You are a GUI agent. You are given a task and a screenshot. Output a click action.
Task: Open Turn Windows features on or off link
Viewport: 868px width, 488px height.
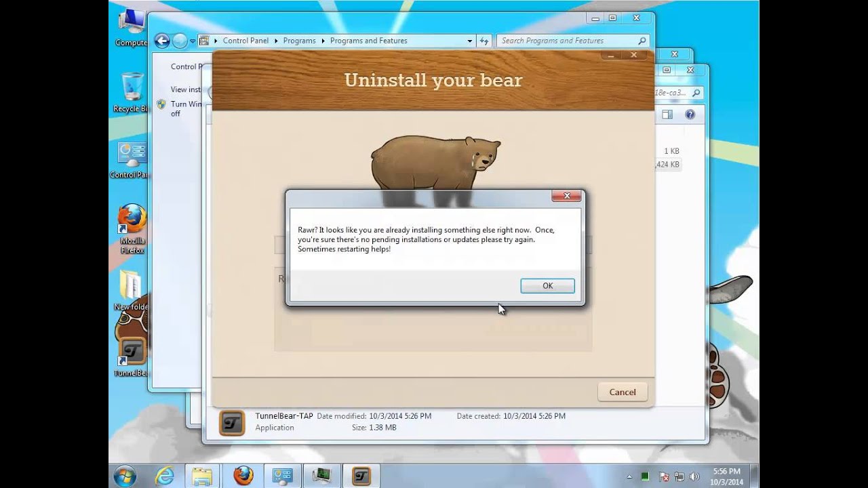pyautogui.click(x=186, y=108)
